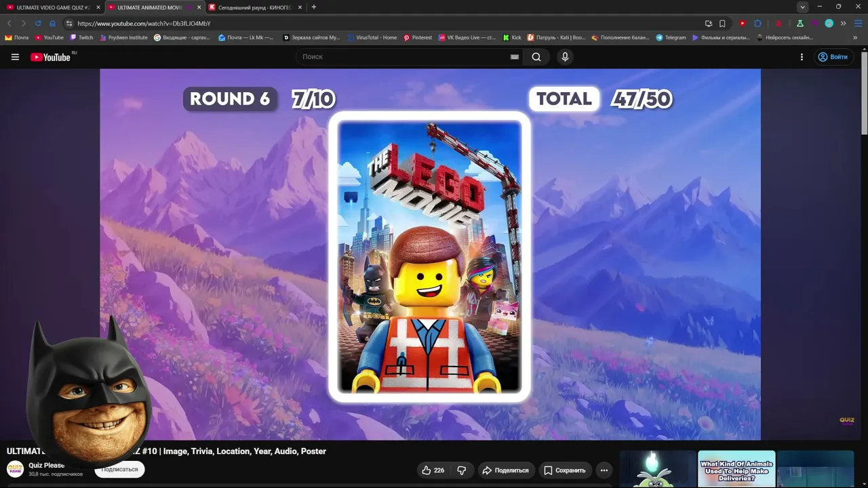This screenshot has width=868, height=488.
Task: Bookmark this page from the address bar
Action: (x=722, y=23)
